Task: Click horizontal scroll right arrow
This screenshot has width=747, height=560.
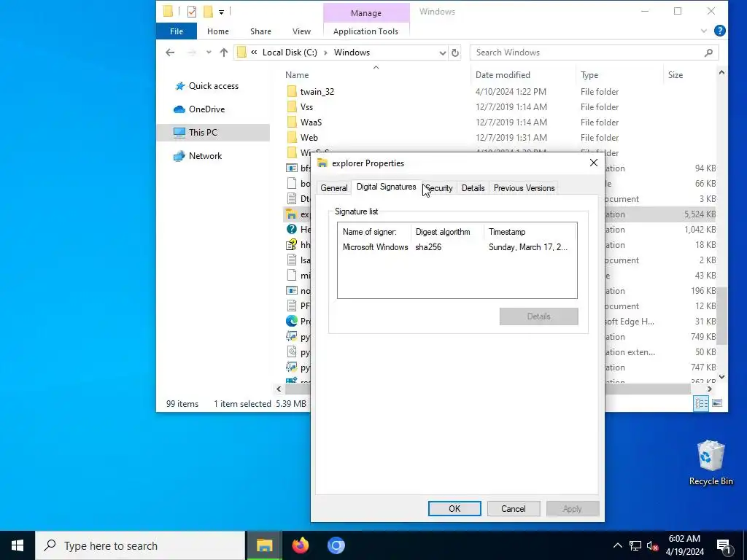Action: 709,389
